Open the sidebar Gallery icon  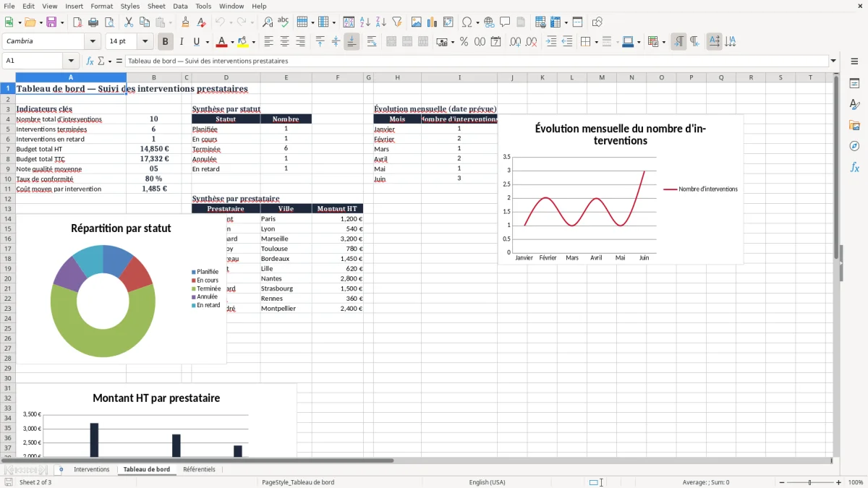tap(854, 126)
